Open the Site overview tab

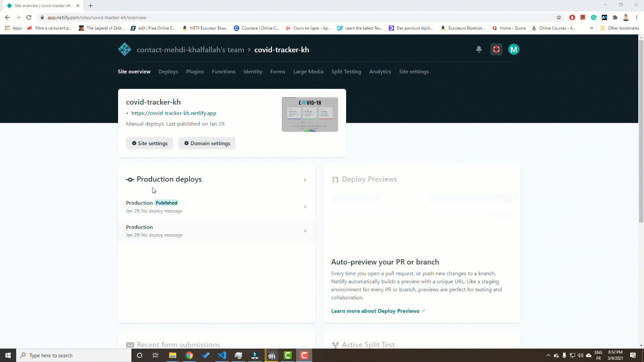[134, 72]
